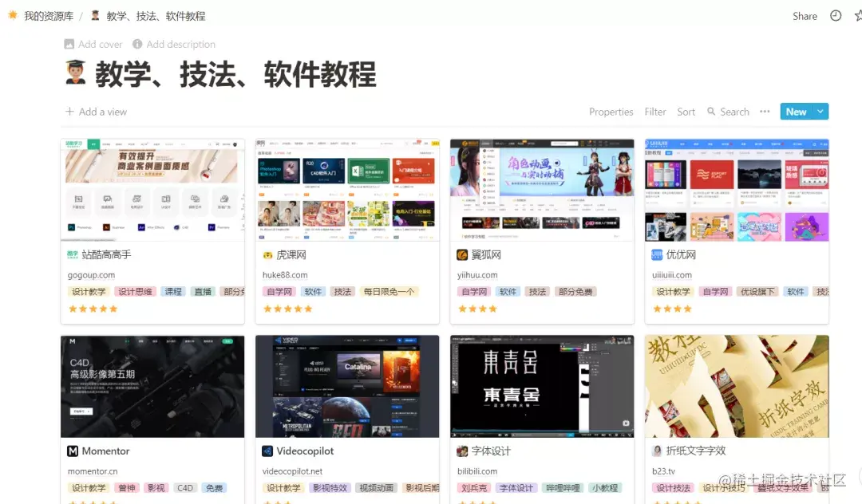Click the videocopilot.net URL
Viewport: 862px width, 504px height.
[292, 471]
